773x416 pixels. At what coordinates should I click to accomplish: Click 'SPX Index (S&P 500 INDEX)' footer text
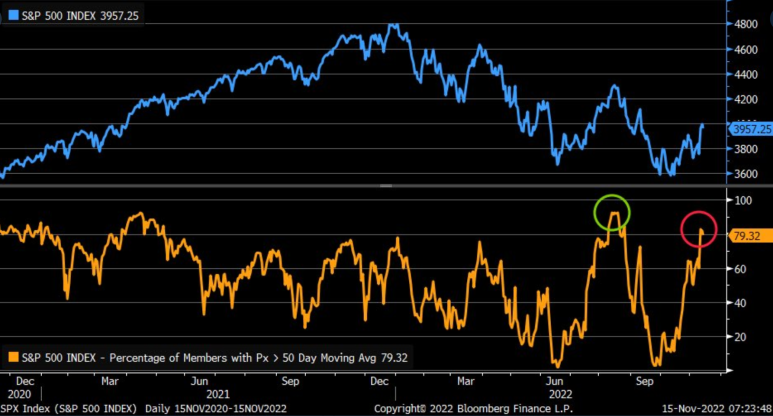point(69,409)
